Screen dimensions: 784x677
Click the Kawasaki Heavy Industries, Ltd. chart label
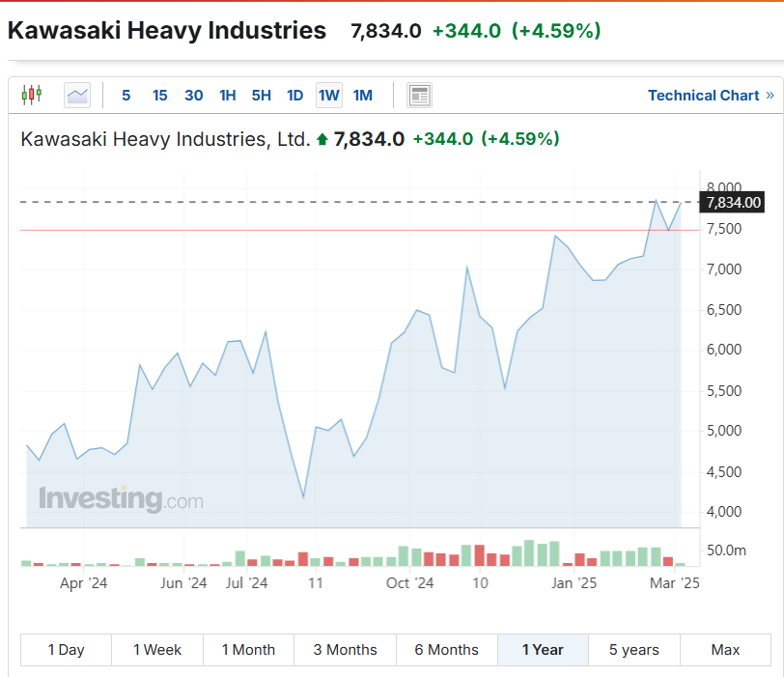[165, 139]
